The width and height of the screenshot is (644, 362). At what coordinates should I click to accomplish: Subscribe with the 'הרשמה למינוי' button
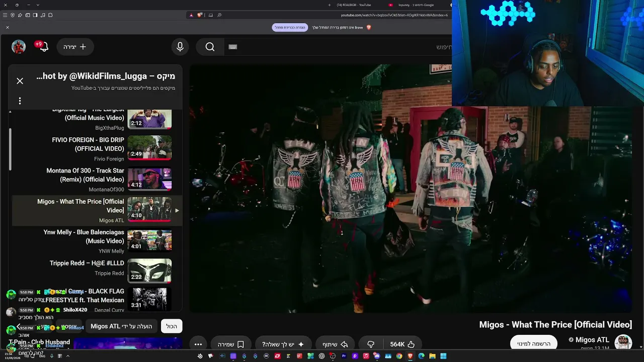pyautogui.click(x=534, y=344)
